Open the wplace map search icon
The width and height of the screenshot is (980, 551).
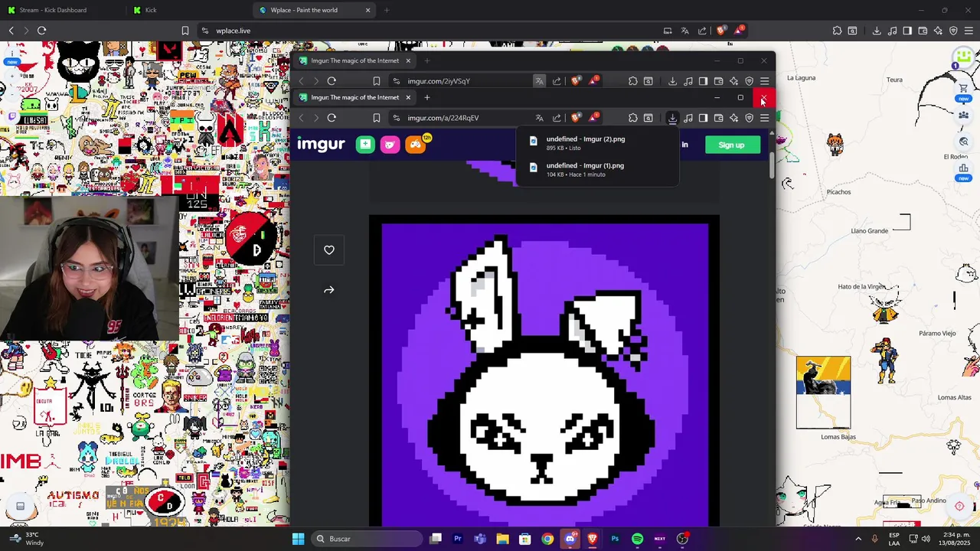[963, 142]
